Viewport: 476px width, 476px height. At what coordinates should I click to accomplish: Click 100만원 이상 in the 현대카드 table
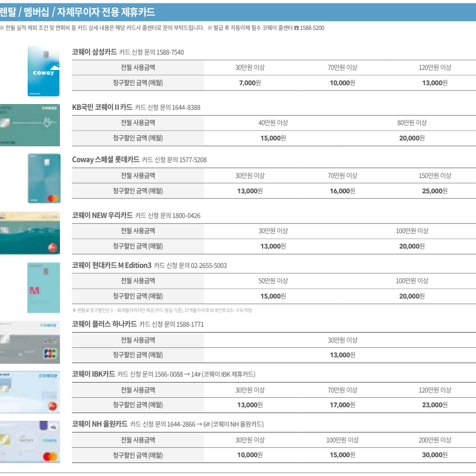(412, 281)
